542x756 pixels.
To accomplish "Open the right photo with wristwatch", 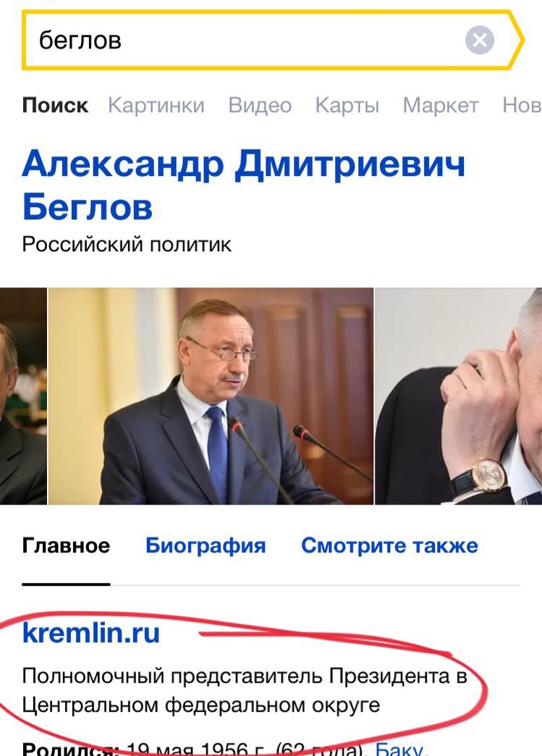I will [459, 396].
